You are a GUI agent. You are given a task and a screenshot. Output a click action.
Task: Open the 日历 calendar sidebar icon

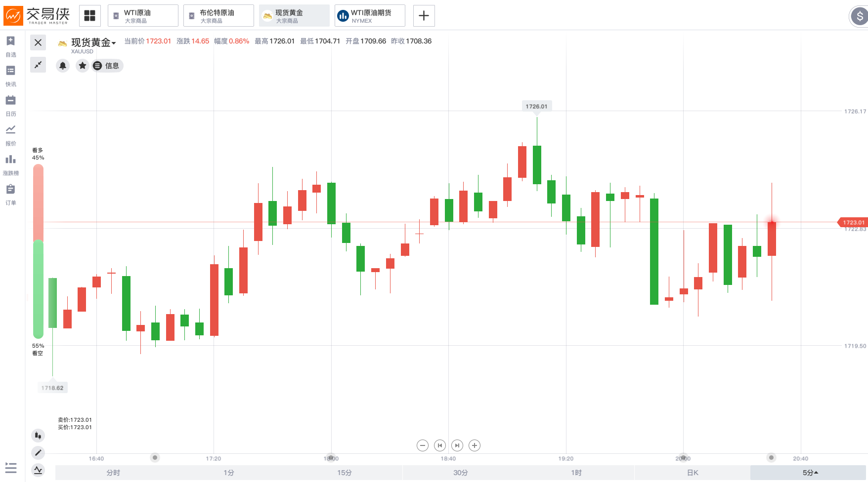10,105
